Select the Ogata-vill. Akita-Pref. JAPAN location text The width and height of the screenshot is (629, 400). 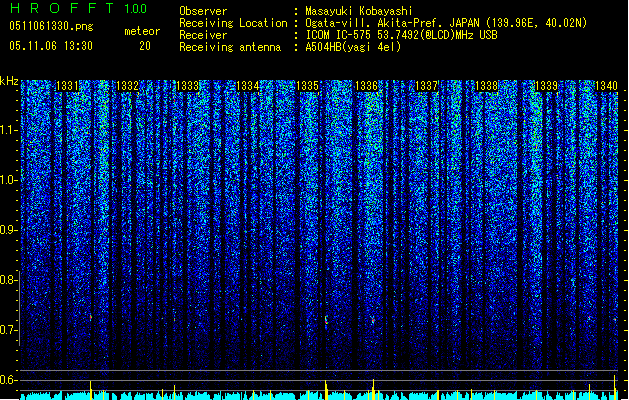tap(446, 23)
